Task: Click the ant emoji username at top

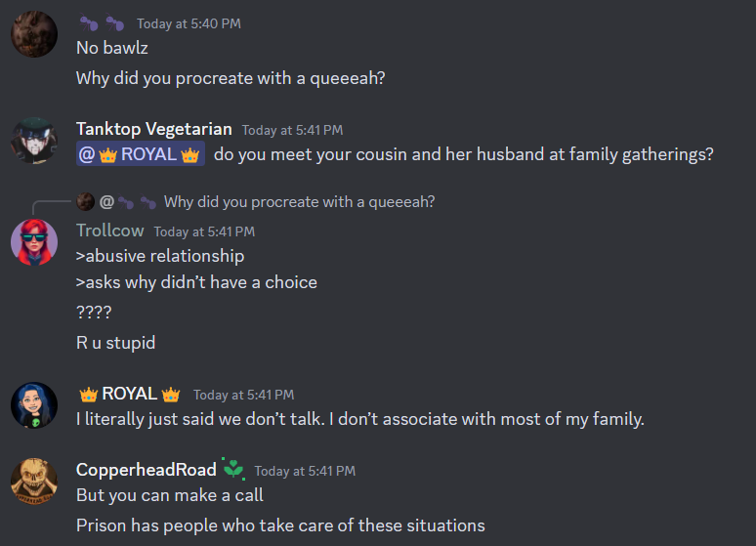Action: point(102,23)
